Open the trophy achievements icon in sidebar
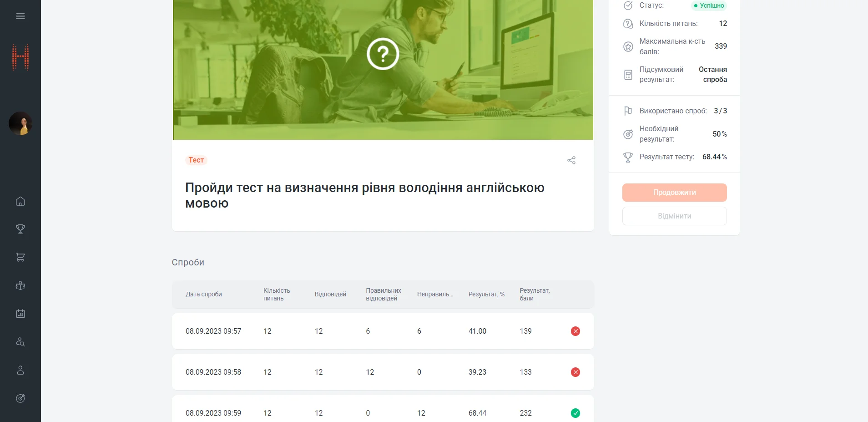Screen dimensions: 868x422 pos(20,229)
